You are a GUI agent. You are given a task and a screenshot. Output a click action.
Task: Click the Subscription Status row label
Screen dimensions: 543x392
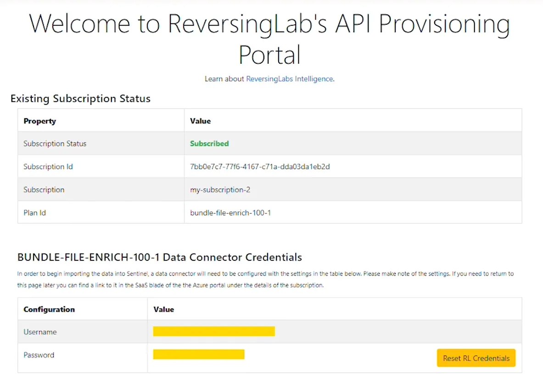point(55,143)
